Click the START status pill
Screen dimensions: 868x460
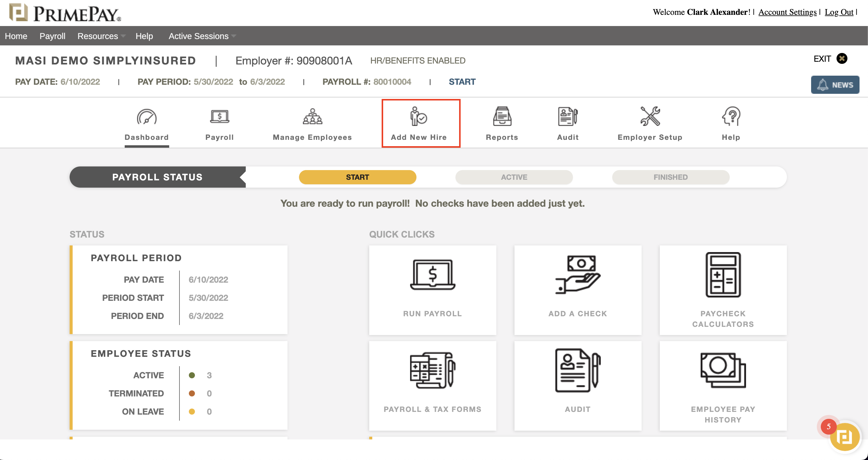pyautogui.click(x=357, y=177)
